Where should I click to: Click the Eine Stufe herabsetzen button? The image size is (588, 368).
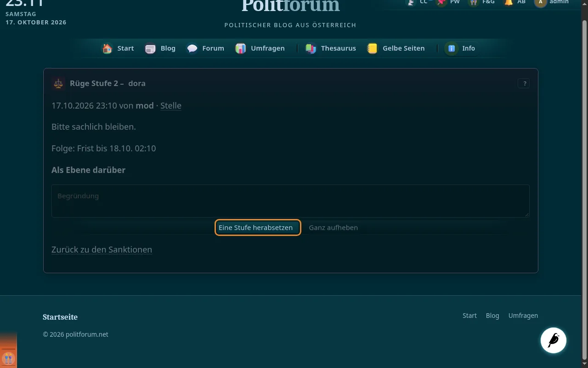point(258,228)
